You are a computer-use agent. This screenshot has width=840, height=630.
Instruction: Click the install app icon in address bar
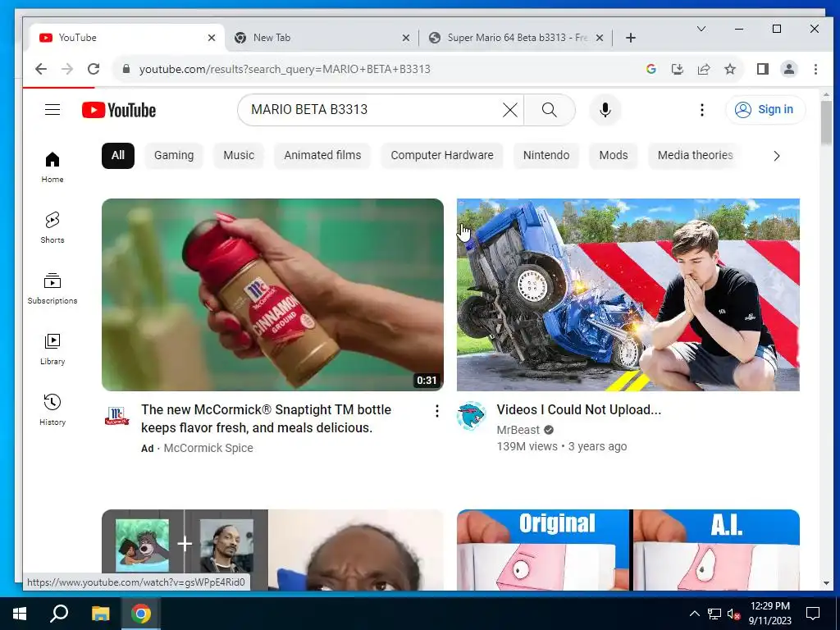[677, 69]
